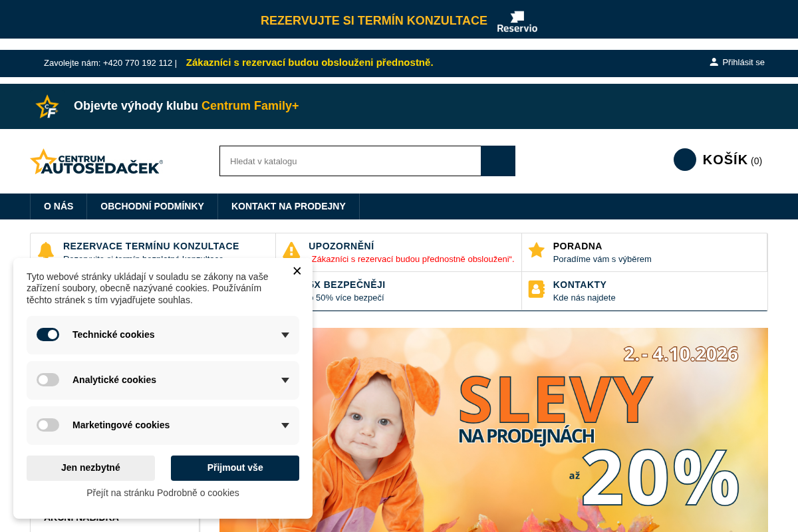Open the Rezervujte si termín konzultace banner link

pyautogui.click(x=374, y=21)
